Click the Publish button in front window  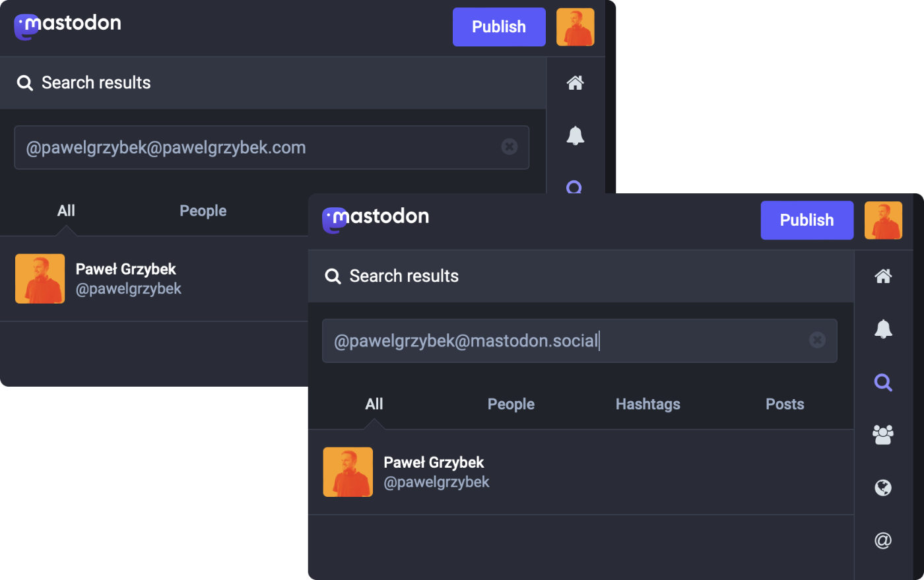click(807, 220)
